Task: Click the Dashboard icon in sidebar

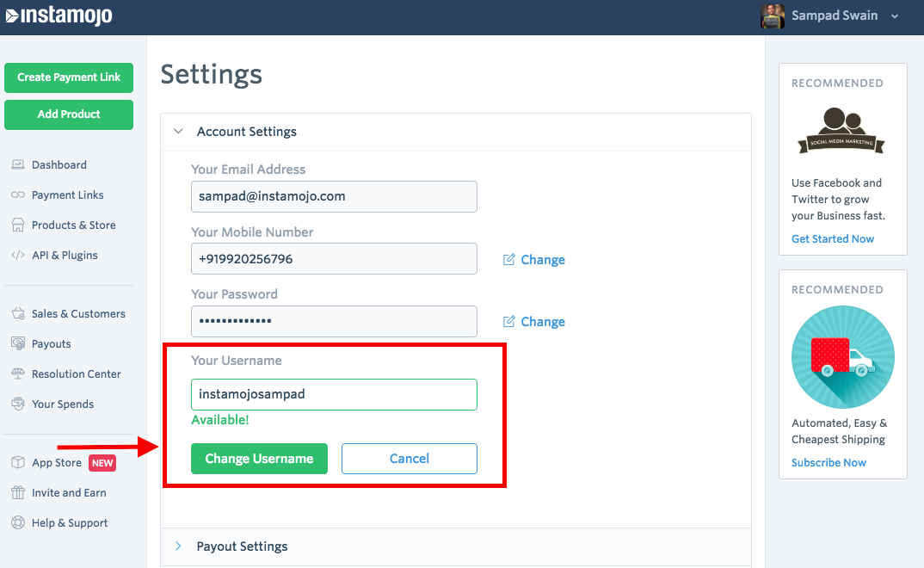Action: pos(17,164)
